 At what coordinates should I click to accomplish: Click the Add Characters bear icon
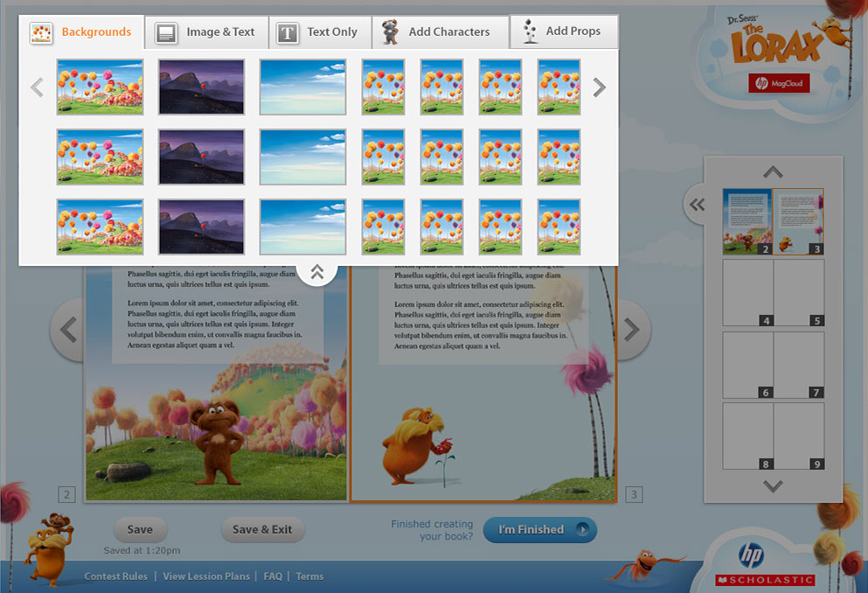(x=390, y=31)
